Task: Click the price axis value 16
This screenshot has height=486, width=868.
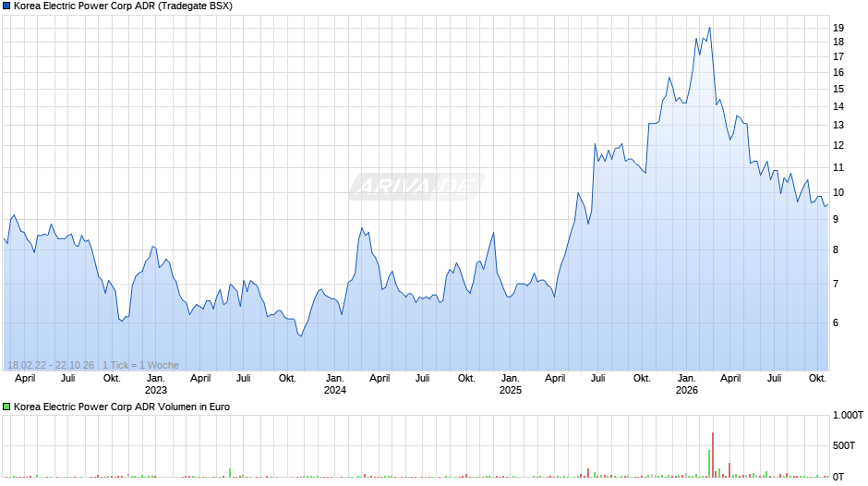Action: 838,72
